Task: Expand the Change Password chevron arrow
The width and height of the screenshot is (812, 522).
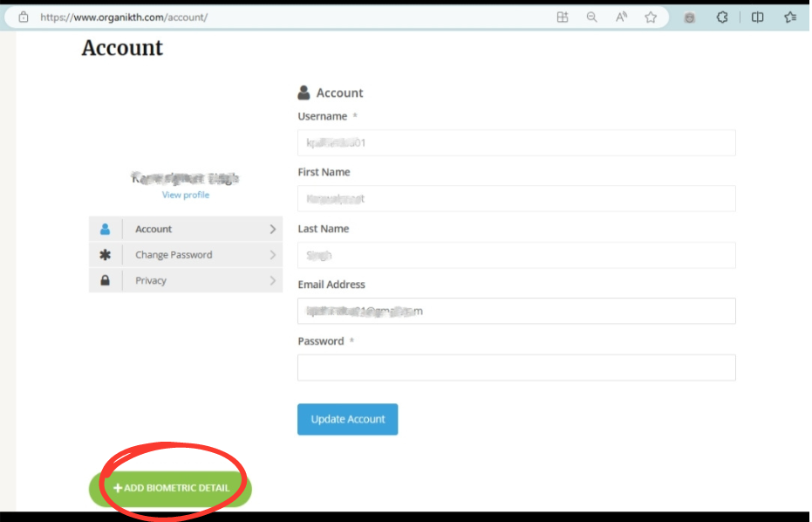Action: [x=272, y=255]
